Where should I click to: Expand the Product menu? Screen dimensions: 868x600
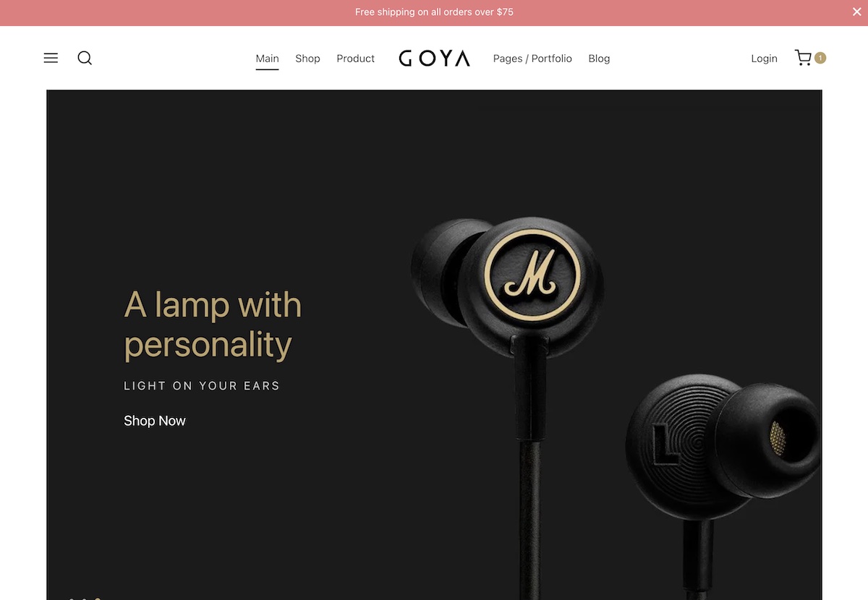(355, 59)
